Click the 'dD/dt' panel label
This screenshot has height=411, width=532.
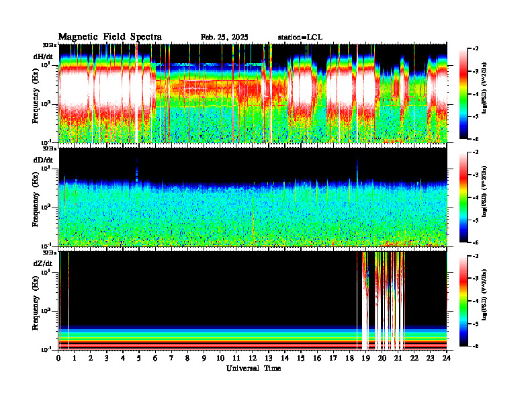pyautogui.click(x=43, y=160)
